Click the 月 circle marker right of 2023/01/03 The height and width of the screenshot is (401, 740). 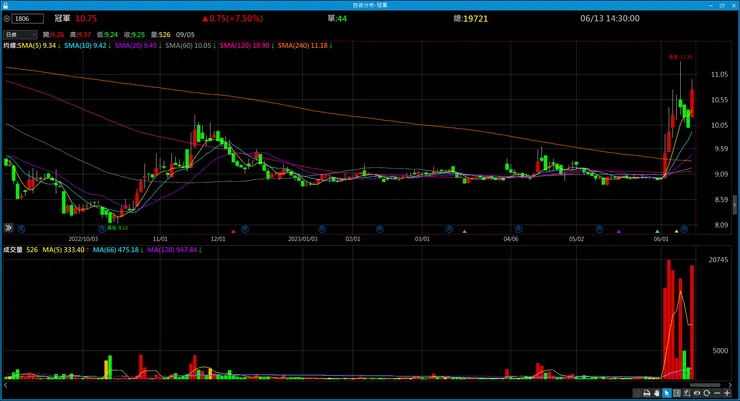[x=322, y=229]
